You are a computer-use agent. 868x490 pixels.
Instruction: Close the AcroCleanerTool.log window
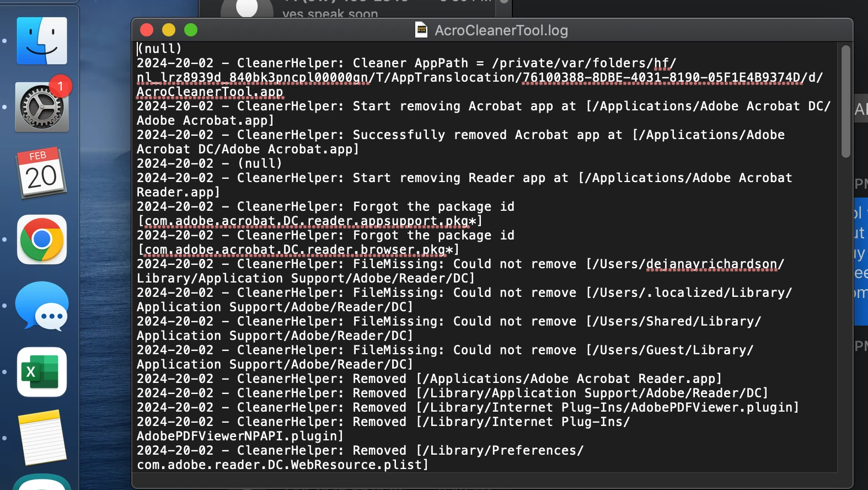(147, 30)
